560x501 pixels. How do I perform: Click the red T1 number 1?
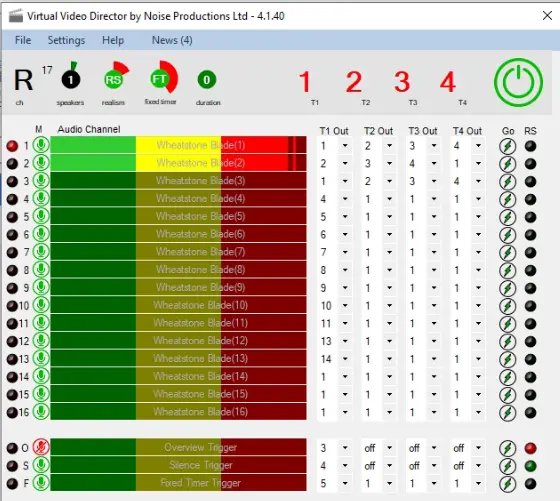click(305, 82)
